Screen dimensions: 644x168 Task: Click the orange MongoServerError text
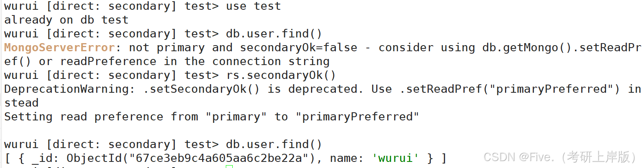point(59,48)
